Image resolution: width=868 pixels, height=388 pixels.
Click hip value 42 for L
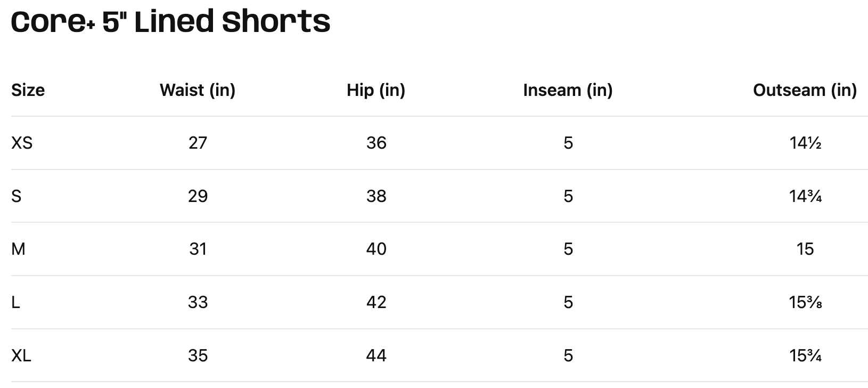pos(376,302)
